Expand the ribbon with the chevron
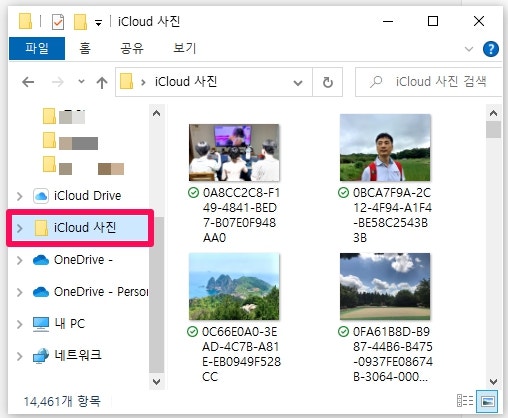 (469, 49)
